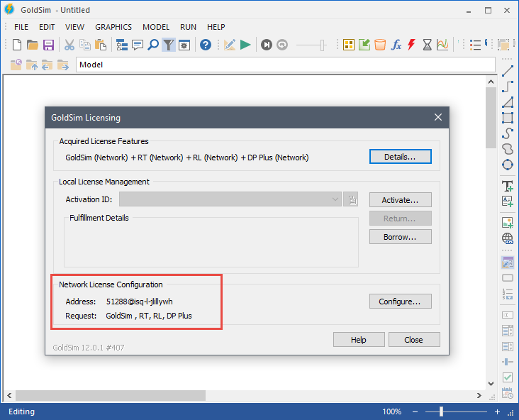
Task: Select the closed freeform blob tool
Action: [508, 149]
